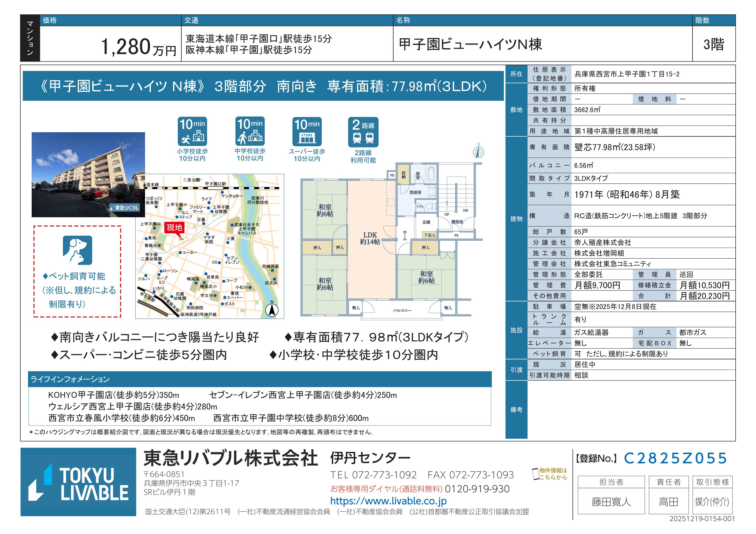Image resolution: width=756 pixels, height=534 pixels.
Task: Click the supermarket store 10min icon
Action: click(307, 132)
